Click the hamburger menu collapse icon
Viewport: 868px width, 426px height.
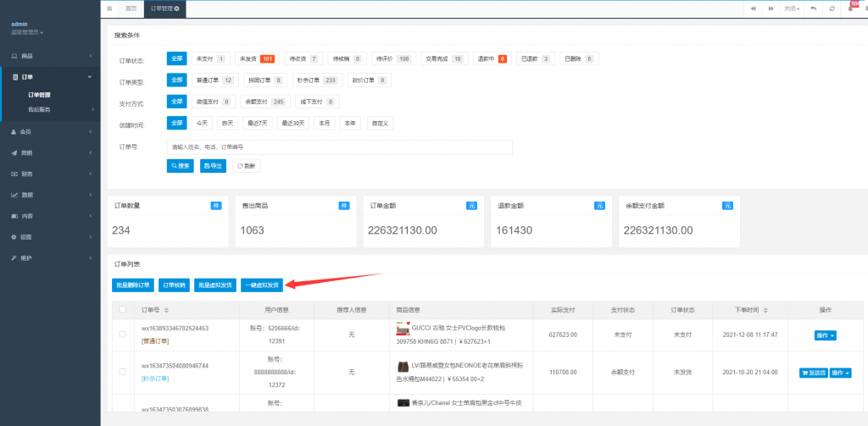pos(109,8)
